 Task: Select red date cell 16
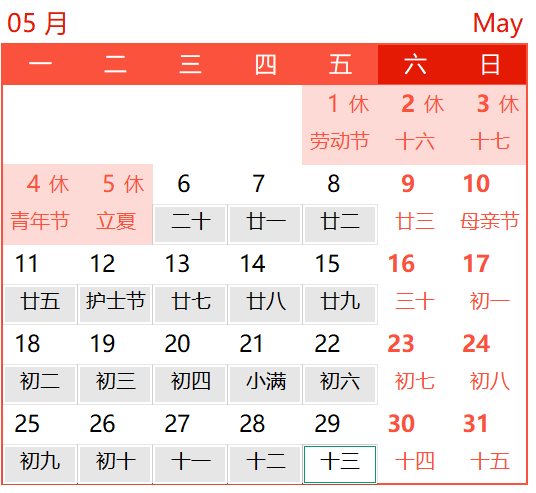pos(415,264)
